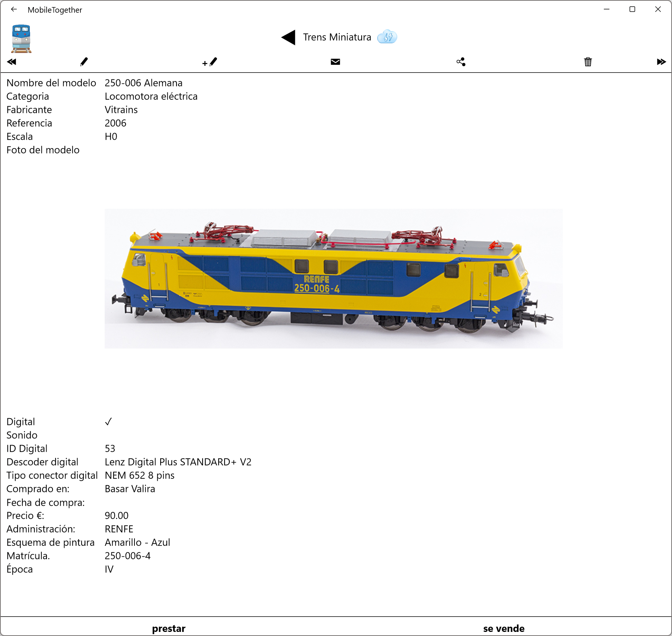Send the record by email with the envelope icon
The width and height of the screenshot is (672, 636).
[335, 62]
